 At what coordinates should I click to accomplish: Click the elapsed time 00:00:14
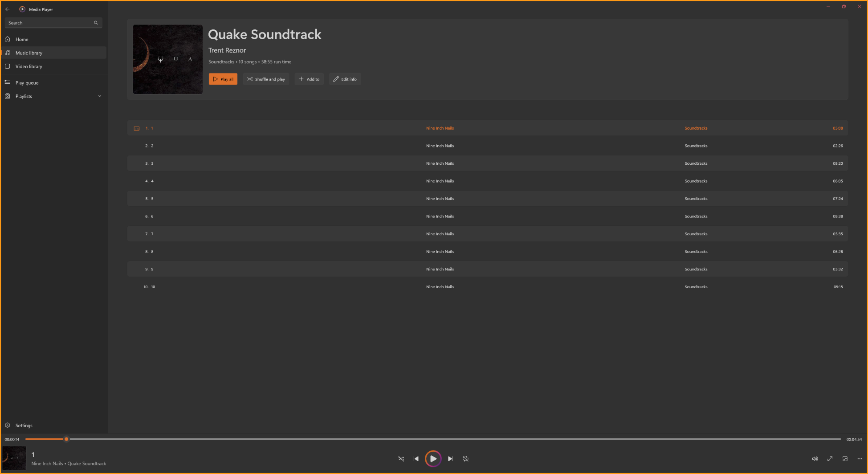12,439
